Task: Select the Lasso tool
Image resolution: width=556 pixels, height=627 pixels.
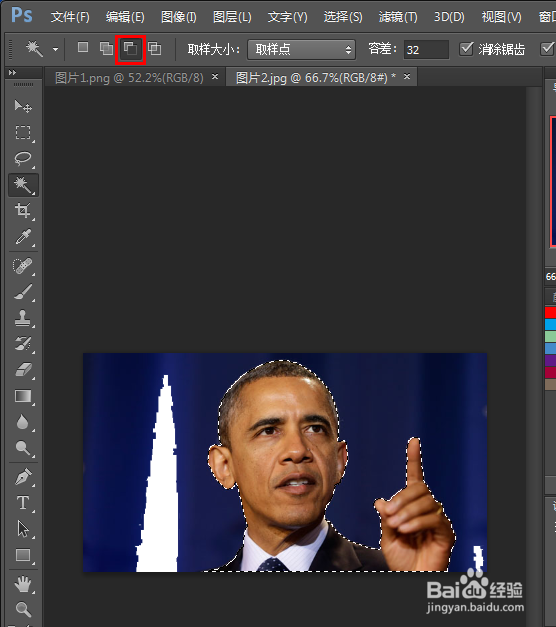Action: point(23,158)
